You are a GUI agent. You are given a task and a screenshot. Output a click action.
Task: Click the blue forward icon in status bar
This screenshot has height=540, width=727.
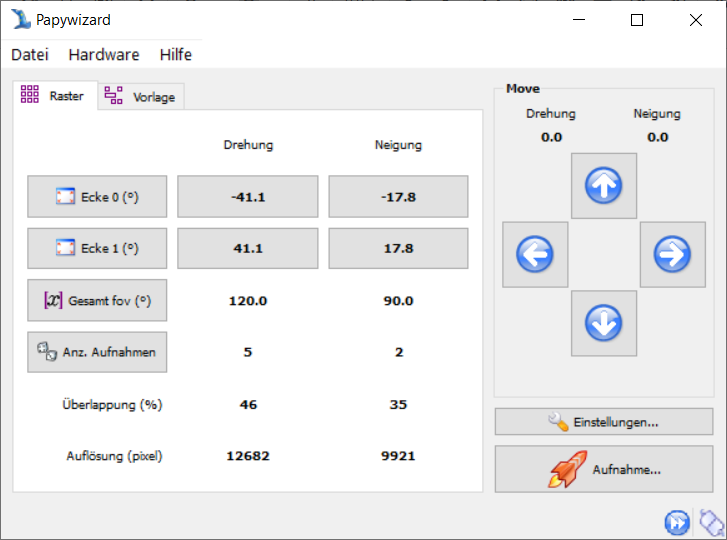(x=677, y=522)
